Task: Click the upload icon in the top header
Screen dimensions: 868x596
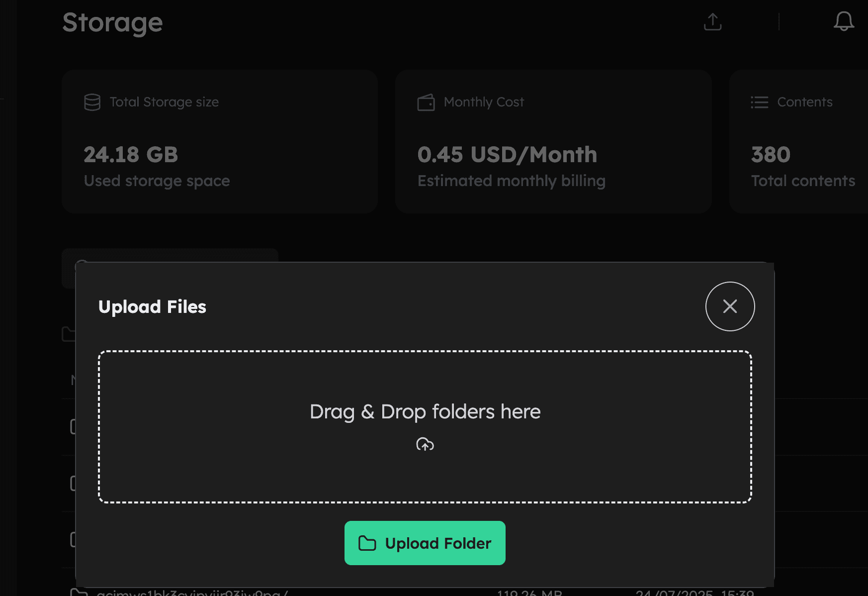Action: pos(712,22)
